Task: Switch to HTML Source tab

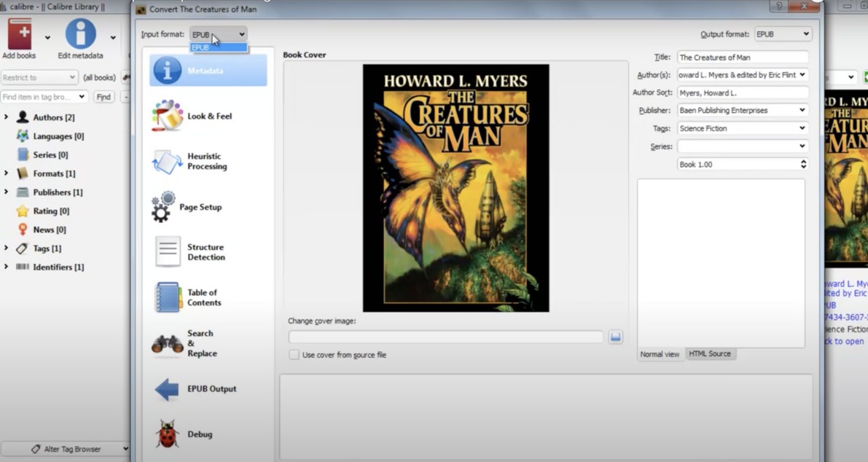Action: tap(711, 353)
